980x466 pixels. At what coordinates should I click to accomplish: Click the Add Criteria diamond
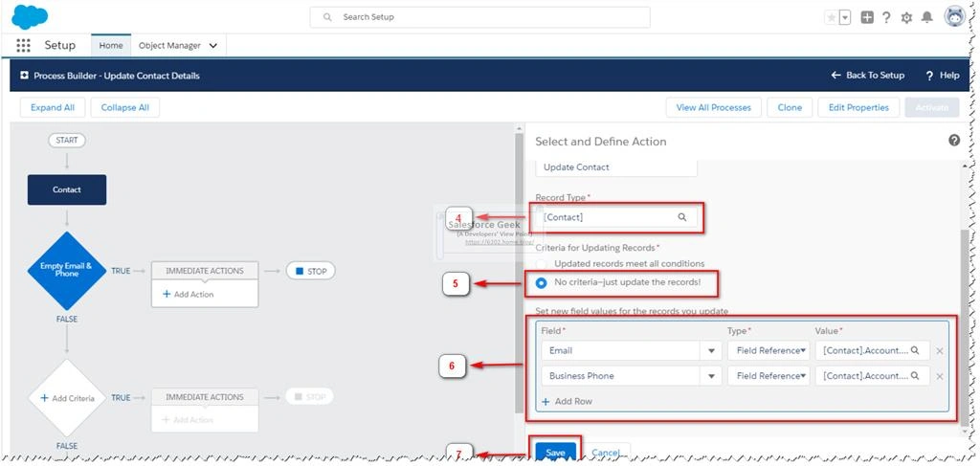click(67, 398)
